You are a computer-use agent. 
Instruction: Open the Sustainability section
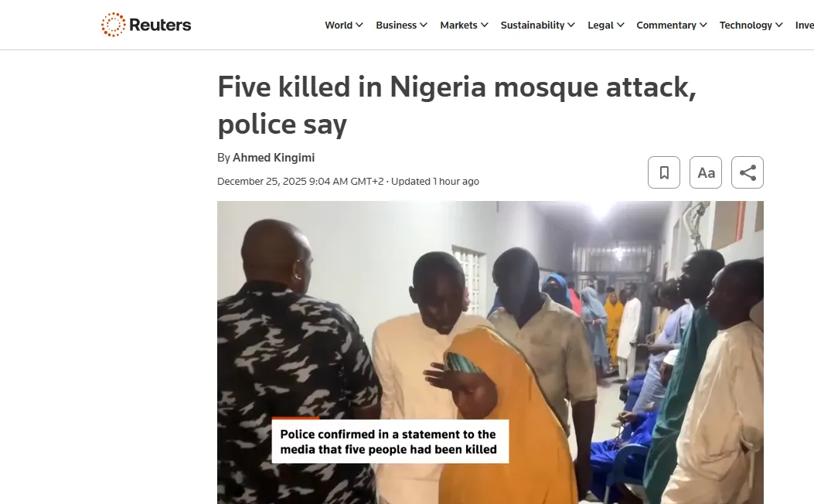(532, 25)
